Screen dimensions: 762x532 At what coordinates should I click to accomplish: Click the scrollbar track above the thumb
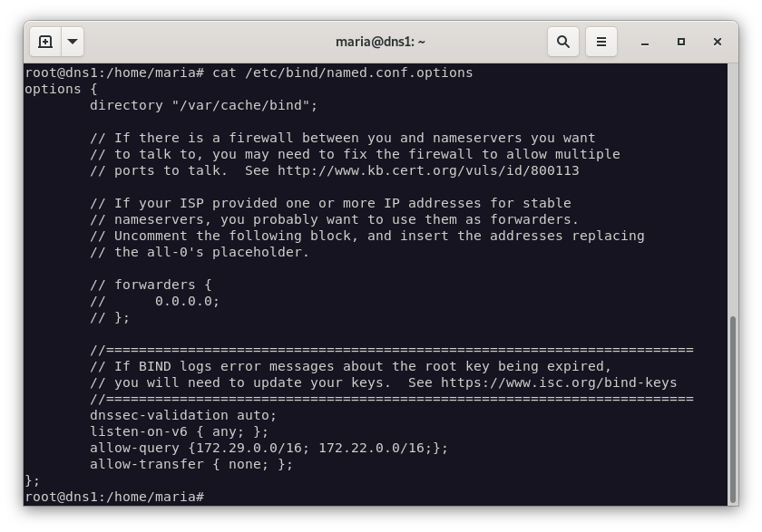733,181
